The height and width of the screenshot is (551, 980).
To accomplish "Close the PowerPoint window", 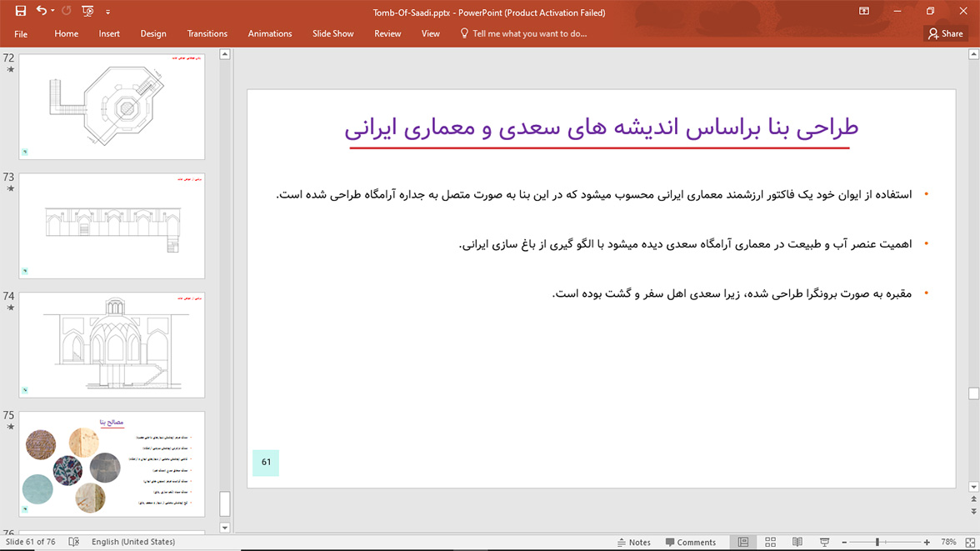I will pos(963,12).
